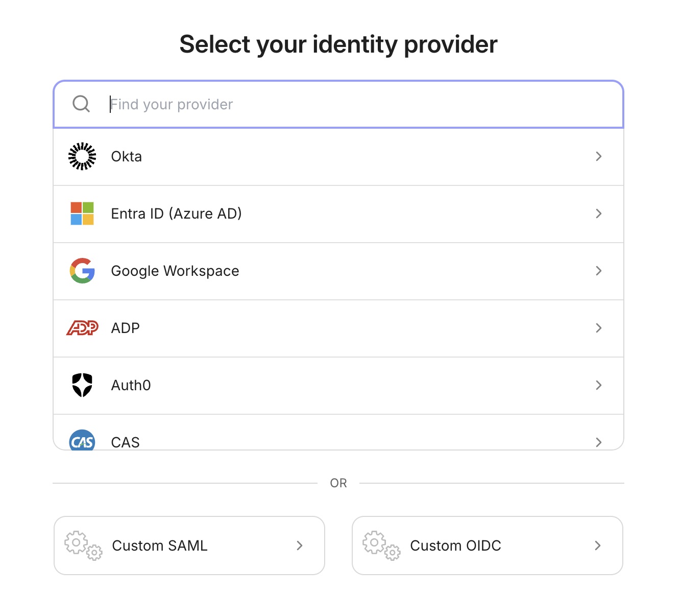Open the CAS chevron arrow

coord(598,442)
